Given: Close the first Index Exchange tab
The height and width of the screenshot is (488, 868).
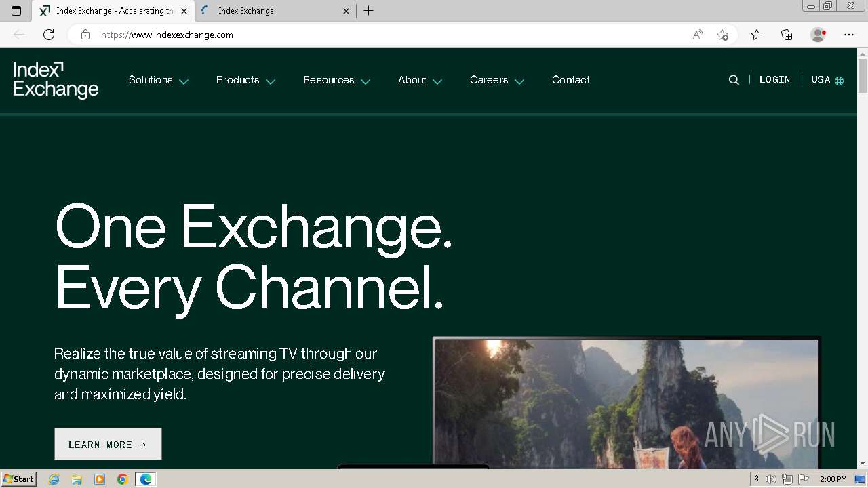Looking at the screenshot, I should pos(184,11).
